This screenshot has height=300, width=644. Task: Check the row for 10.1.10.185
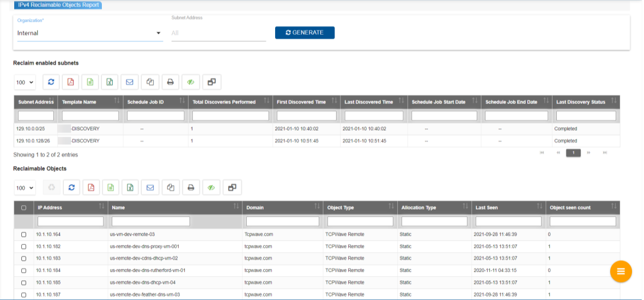23,283
